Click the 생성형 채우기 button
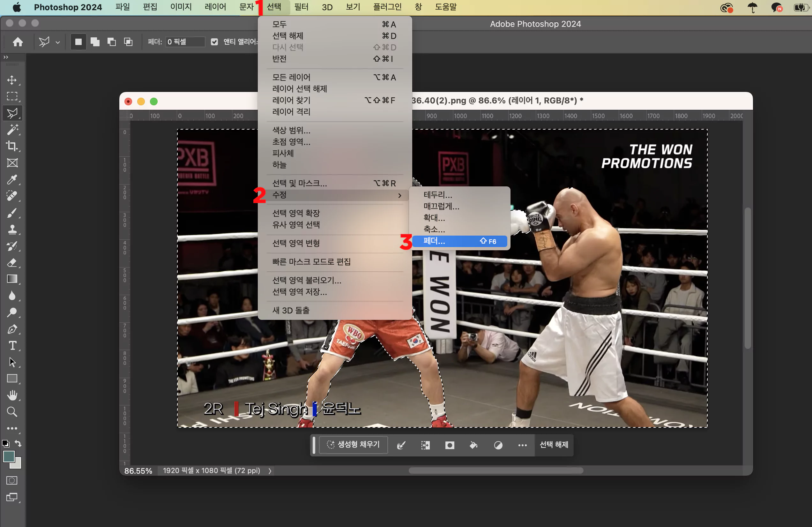The image size is (812, 527). point(353,445)
